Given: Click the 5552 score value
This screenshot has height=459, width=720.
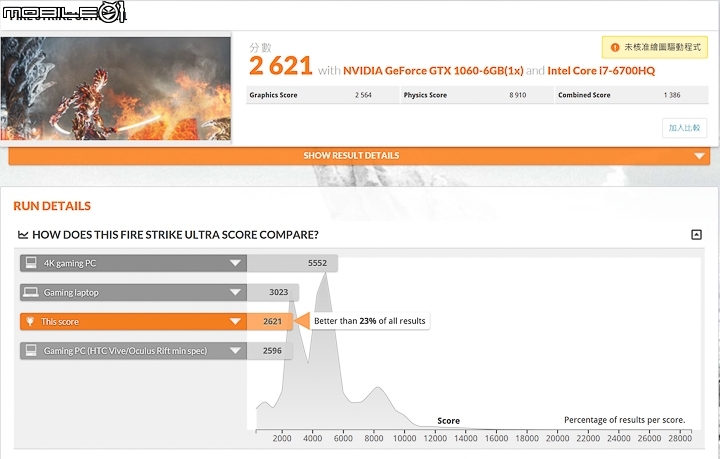Looking at the screenshot, I should (x=317, y=263).
